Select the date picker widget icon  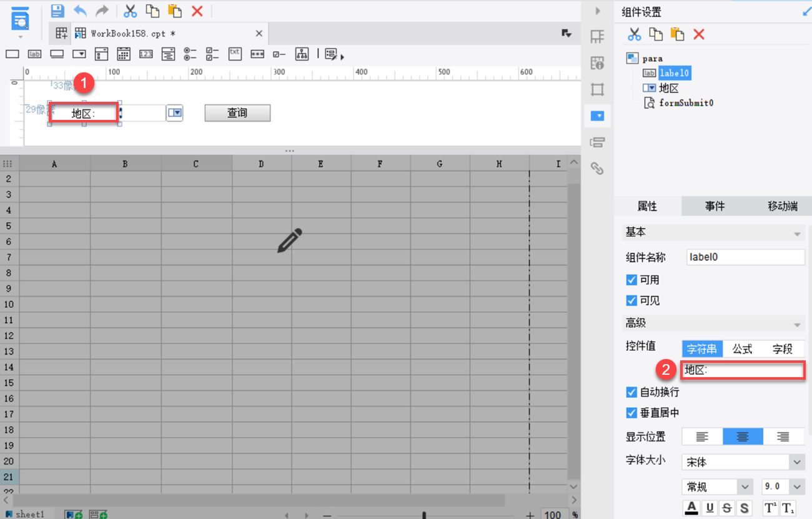coord(124,54)
